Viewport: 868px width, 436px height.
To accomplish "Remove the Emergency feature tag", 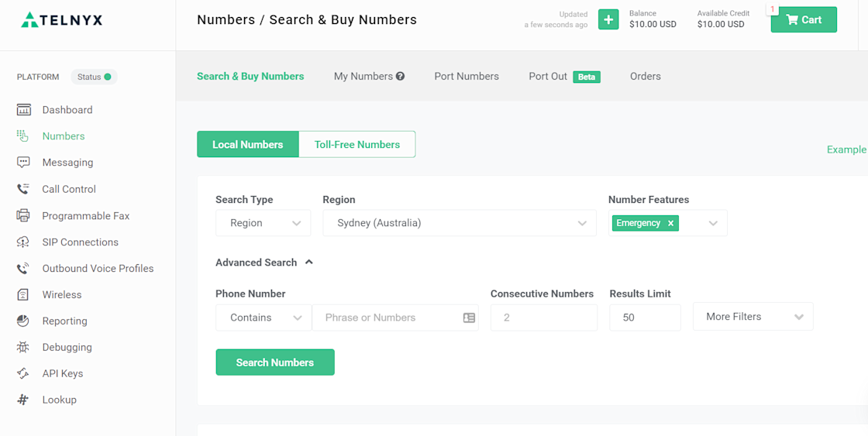I will [x=670, y=223].
